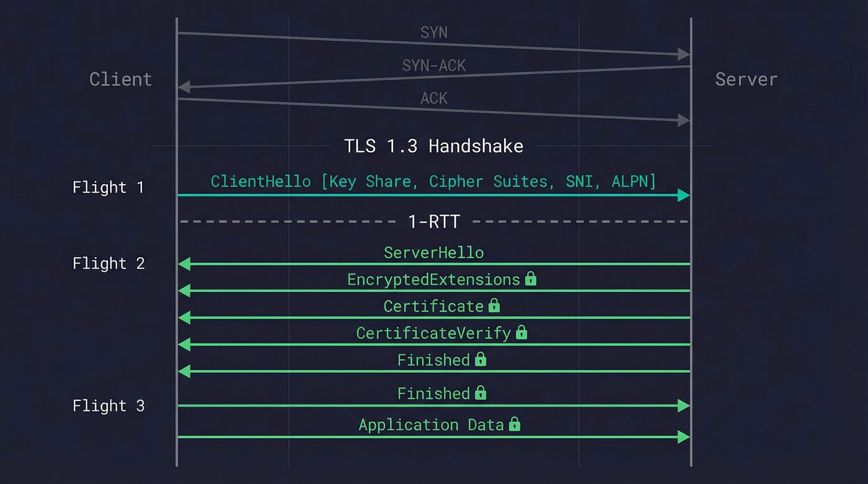Click the lock icon beside EncryptedExtensions

531,279
